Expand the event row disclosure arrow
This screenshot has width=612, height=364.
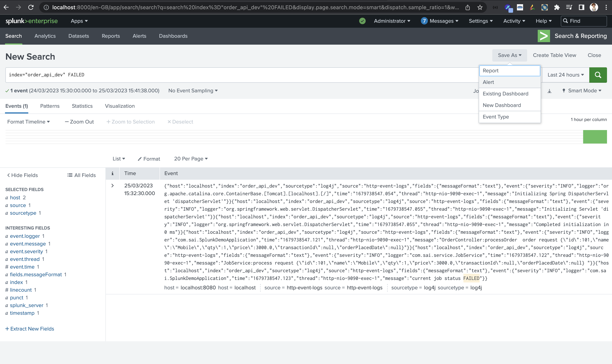pyautogui.click(x=113, y=186)
